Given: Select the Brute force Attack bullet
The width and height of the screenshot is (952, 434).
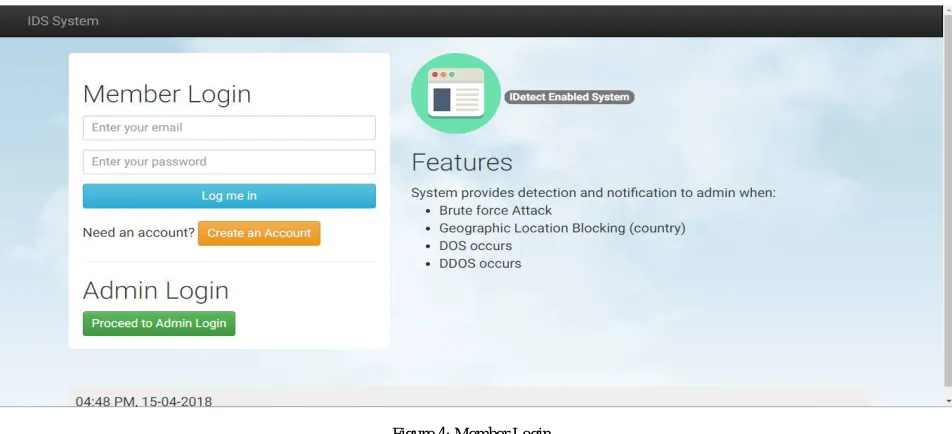Looking at the screenshot, I should pyautogui.click(x=495, y=211).
